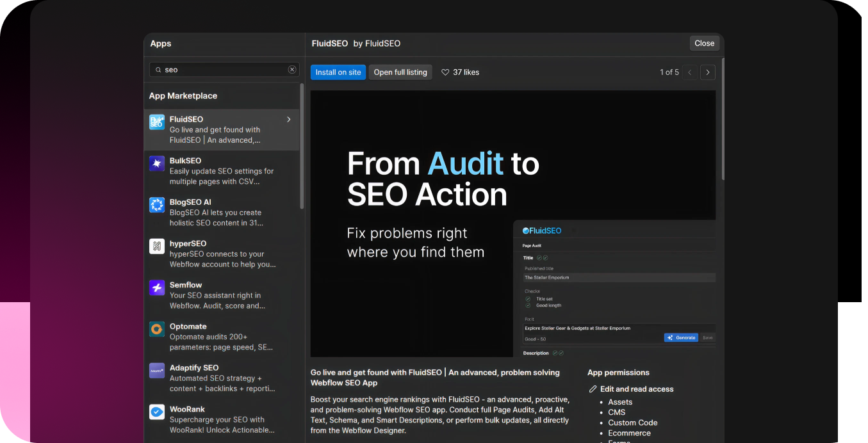Go to the next screenshot
The height and width of the screenshot is (443, 868).
(x=707, y=72)
